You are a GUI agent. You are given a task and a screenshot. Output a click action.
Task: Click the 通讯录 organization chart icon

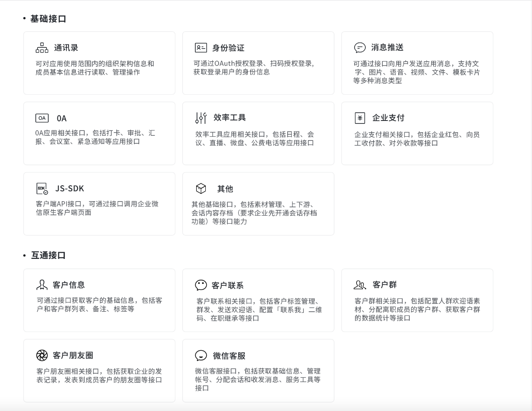(42, 48)
